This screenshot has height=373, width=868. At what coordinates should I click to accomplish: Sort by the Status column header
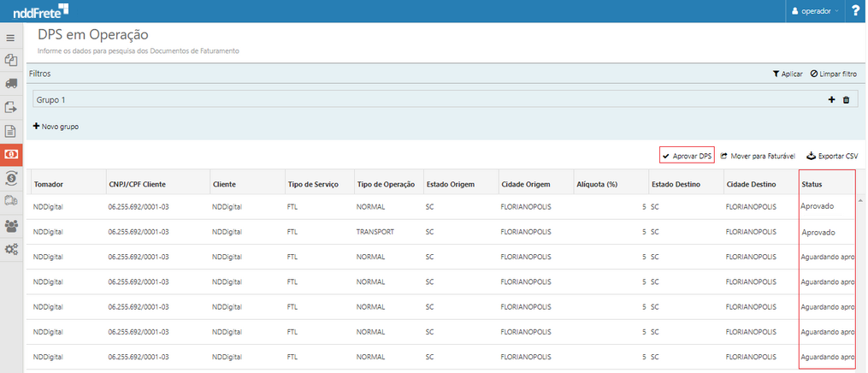tap(812, 185)
